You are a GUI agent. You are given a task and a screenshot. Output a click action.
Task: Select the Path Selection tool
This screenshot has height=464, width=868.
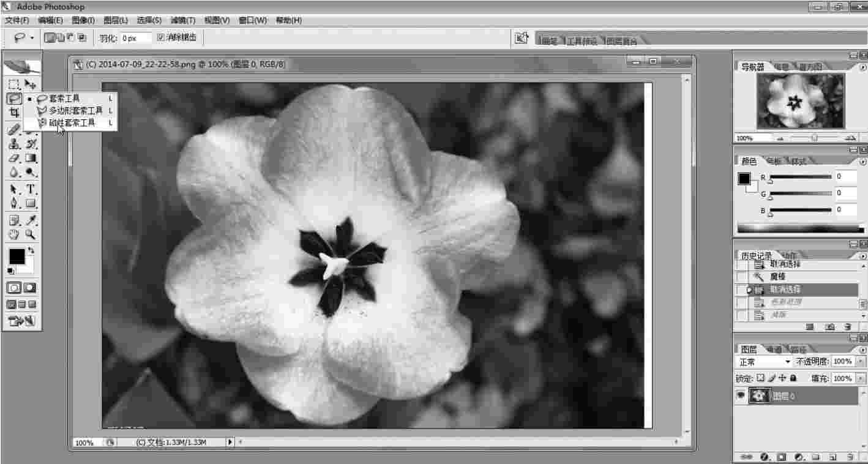[x=13, y=189]
